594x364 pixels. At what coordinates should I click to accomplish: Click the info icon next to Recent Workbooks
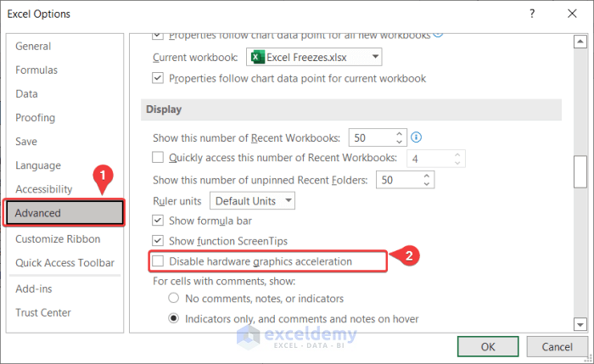coord(416,137)
